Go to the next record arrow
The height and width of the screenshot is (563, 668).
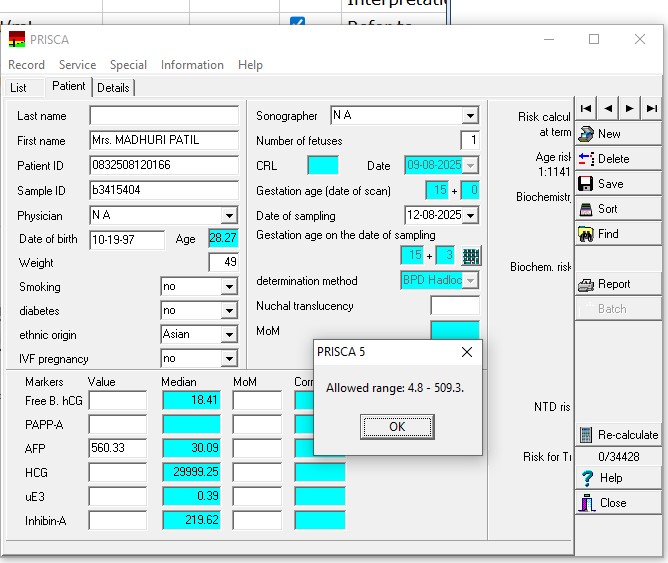(630, 108)
